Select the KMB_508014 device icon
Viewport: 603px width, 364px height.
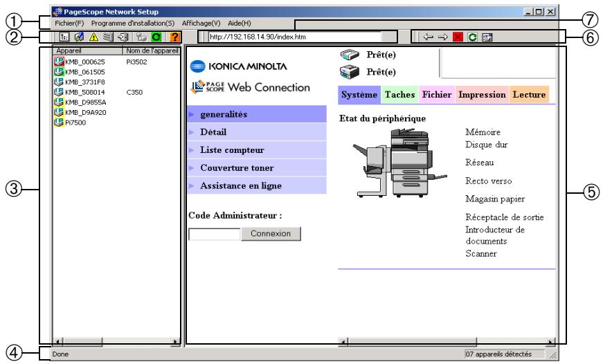pyautogui.click(x=58, y=92)
